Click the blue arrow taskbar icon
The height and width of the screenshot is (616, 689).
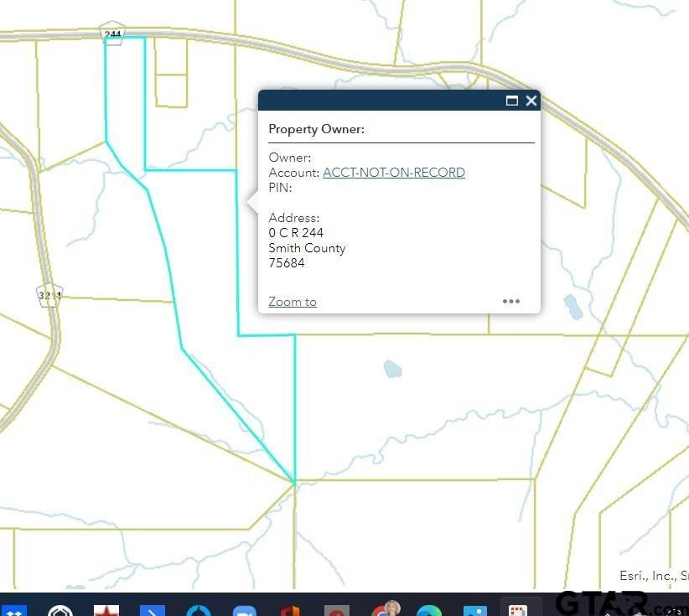point(153,609)
